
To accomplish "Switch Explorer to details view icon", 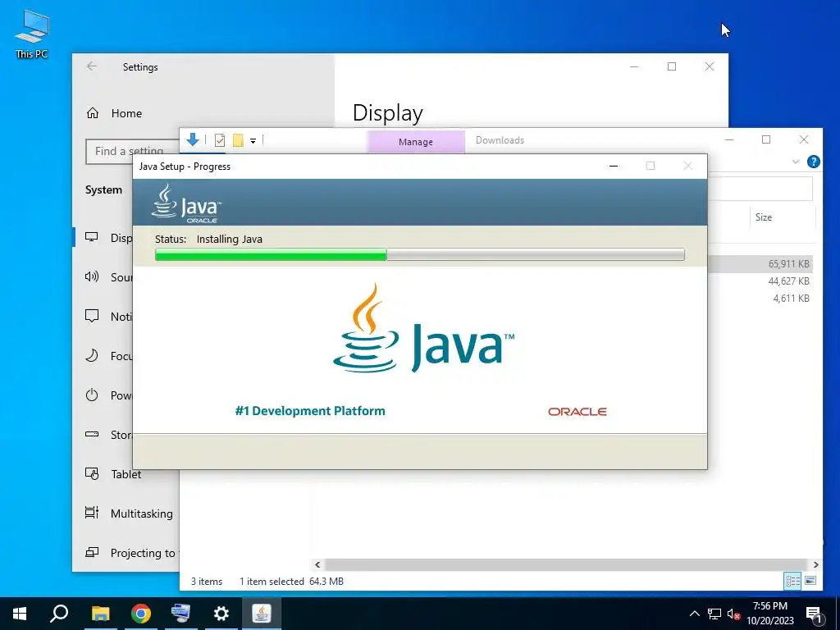I will coord(793,581).
